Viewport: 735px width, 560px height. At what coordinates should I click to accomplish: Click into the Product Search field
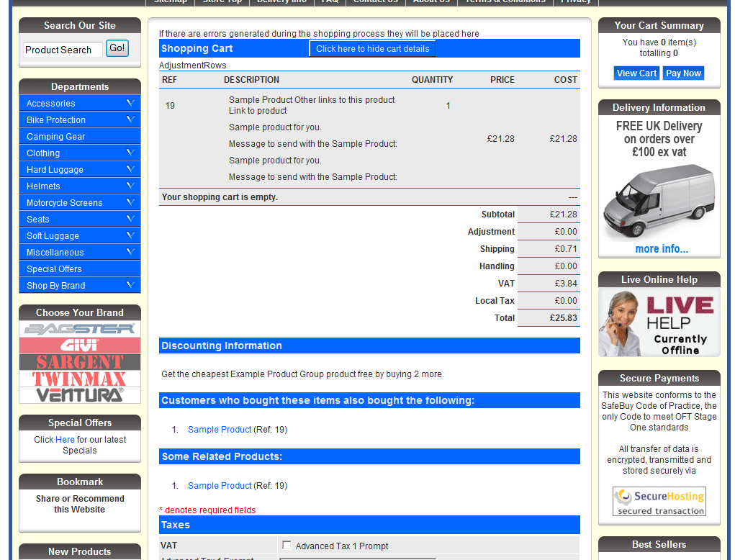(x=63, y=50)
